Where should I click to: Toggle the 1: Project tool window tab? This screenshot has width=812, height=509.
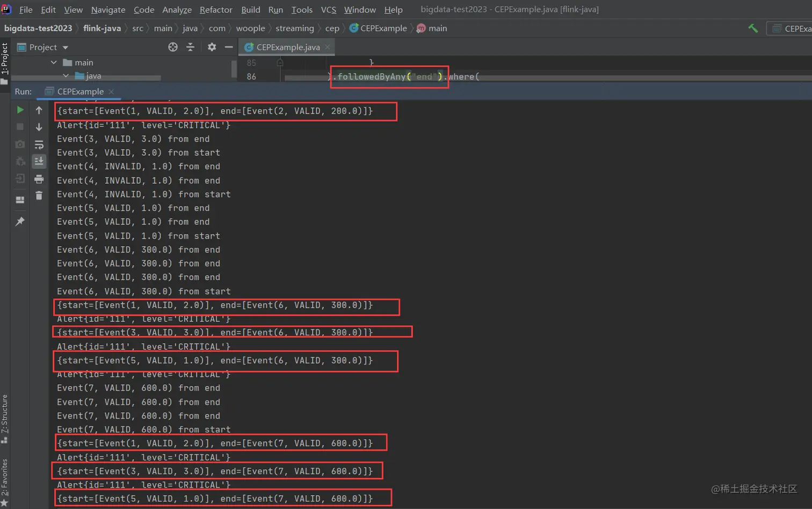[x=5, y=62]
